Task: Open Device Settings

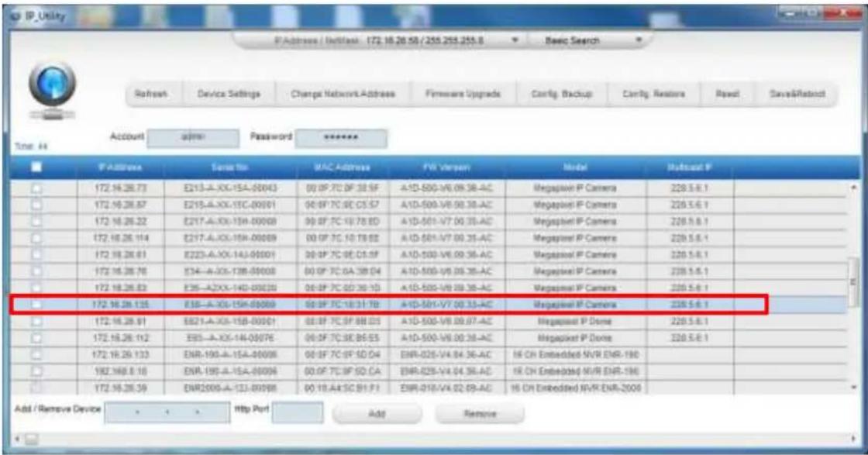Action: [229, 94]
